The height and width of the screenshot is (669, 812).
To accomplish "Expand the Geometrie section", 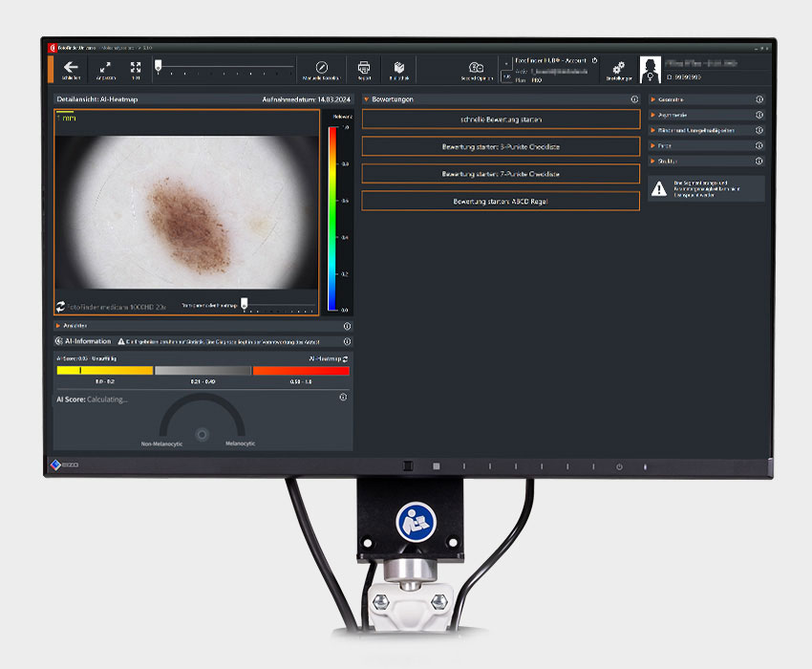I will point(653,99).
